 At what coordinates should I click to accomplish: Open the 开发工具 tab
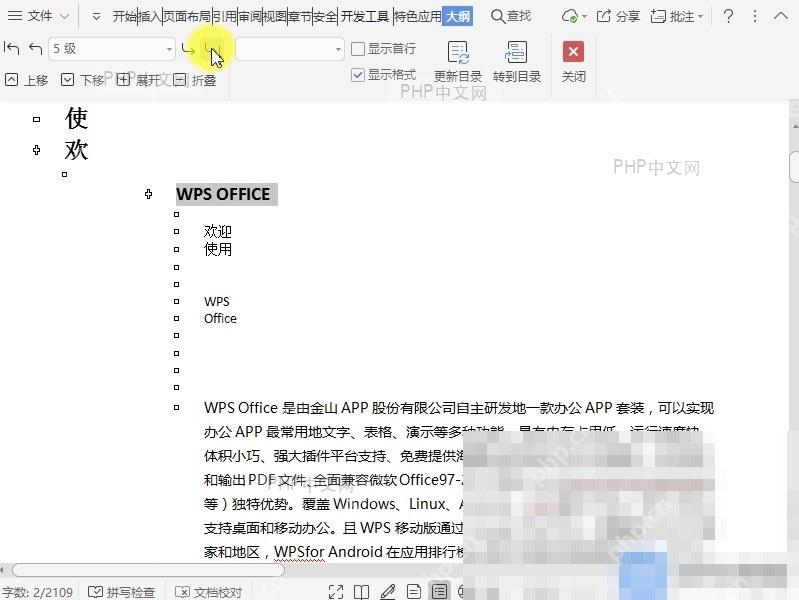[x=365, y=16]
